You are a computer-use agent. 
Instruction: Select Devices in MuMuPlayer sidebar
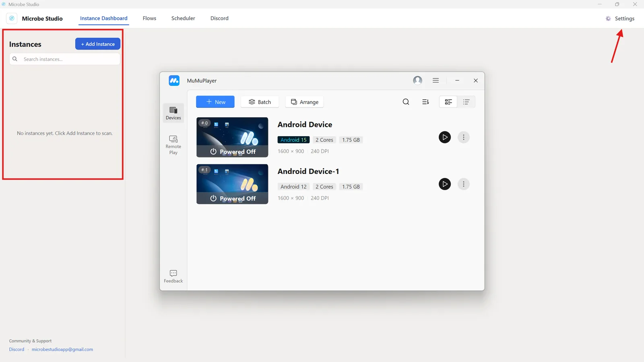coord(173,113)
